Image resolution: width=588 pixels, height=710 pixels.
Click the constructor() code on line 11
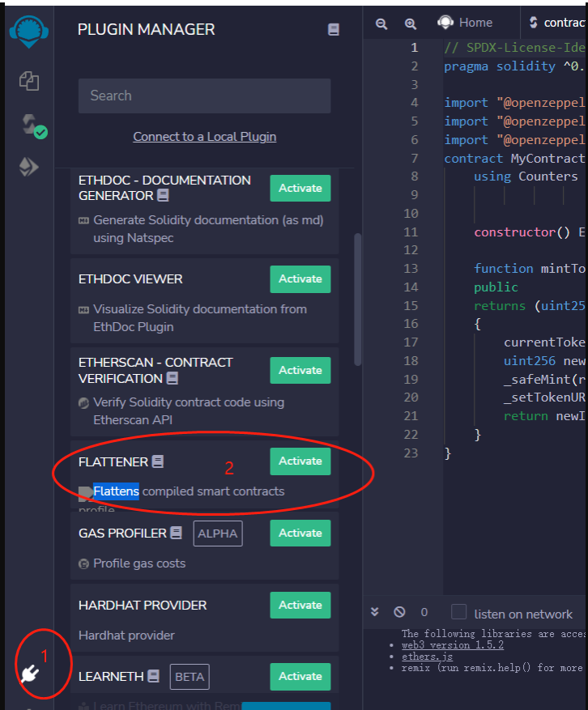pos(522,232)
